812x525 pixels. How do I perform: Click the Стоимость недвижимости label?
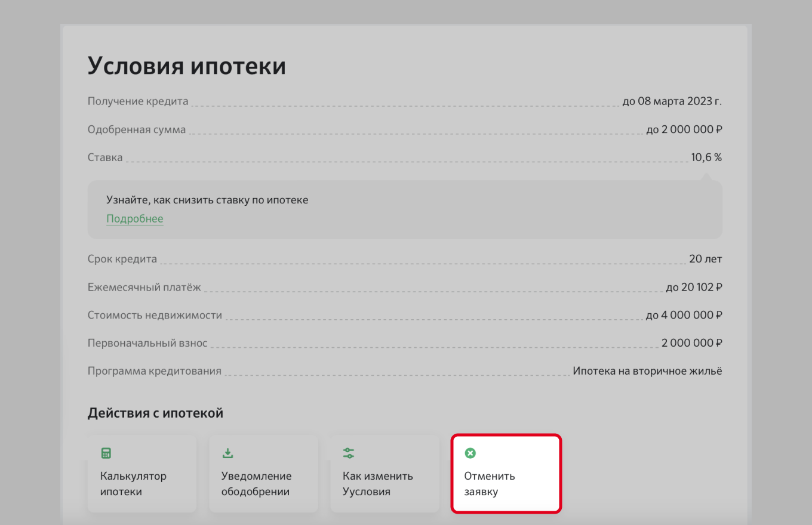click(155, 315)
